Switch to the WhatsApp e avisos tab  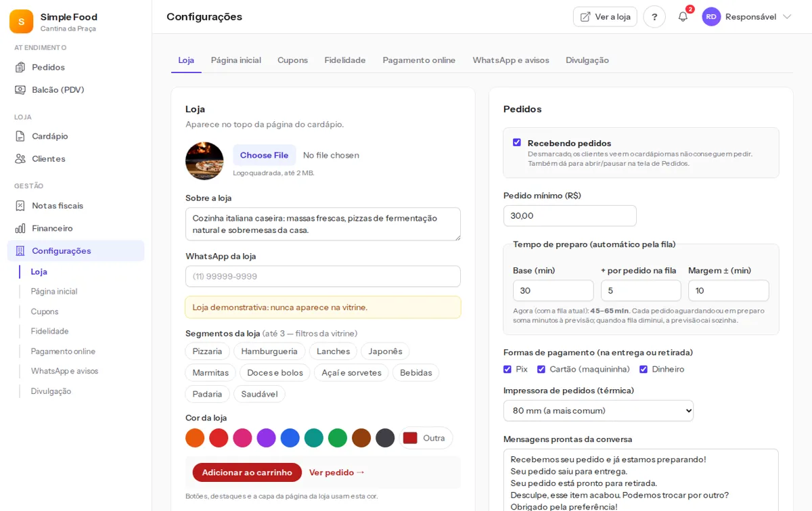click(511, 60)
